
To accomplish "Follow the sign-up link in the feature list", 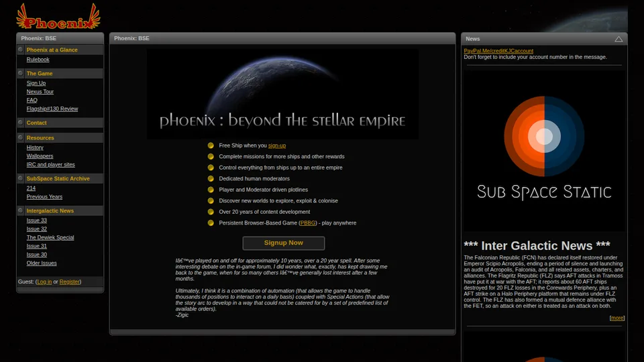I will pos(277,145).
